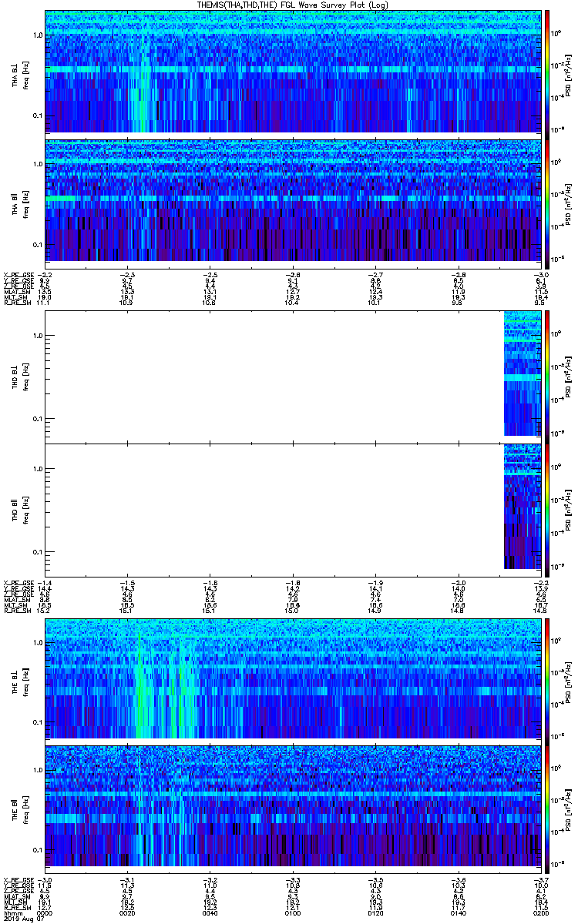Click the THD B∥ spectrogram data strip
578x924 pixels.
coord(523,507)
